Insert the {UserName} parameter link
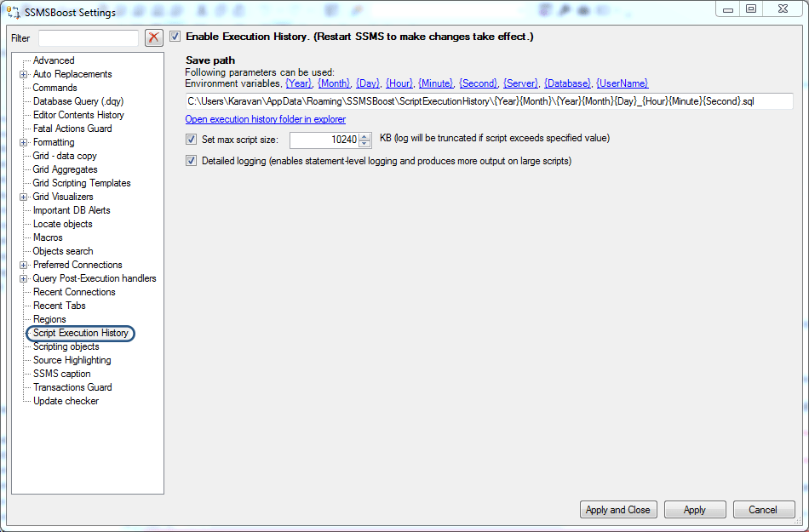This screenshot has height=532, width=809. tap(623, 83)
